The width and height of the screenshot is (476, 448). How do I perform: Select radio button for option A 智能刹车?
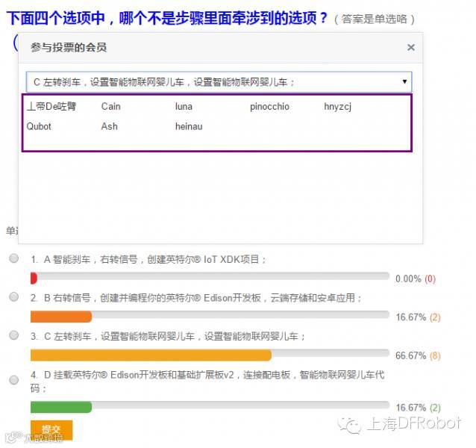pyautogui.click(x=13, y=258)
